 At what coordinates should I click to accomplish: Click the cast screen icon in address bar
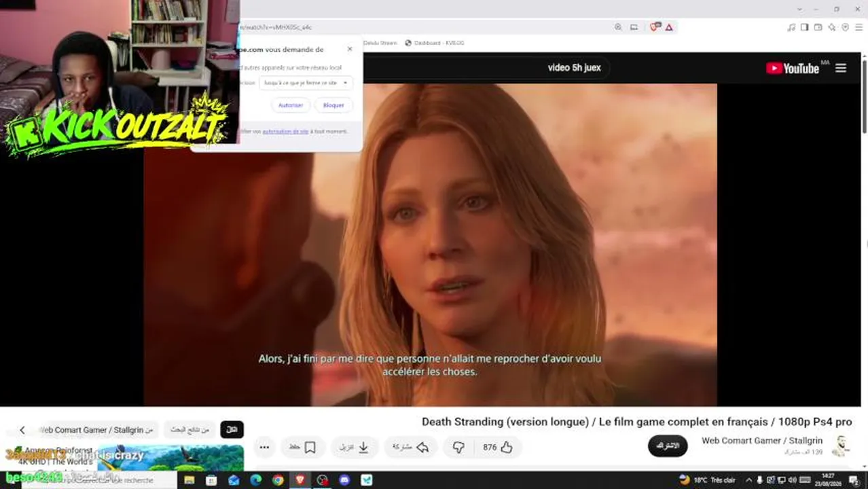[x=634, y=27]
